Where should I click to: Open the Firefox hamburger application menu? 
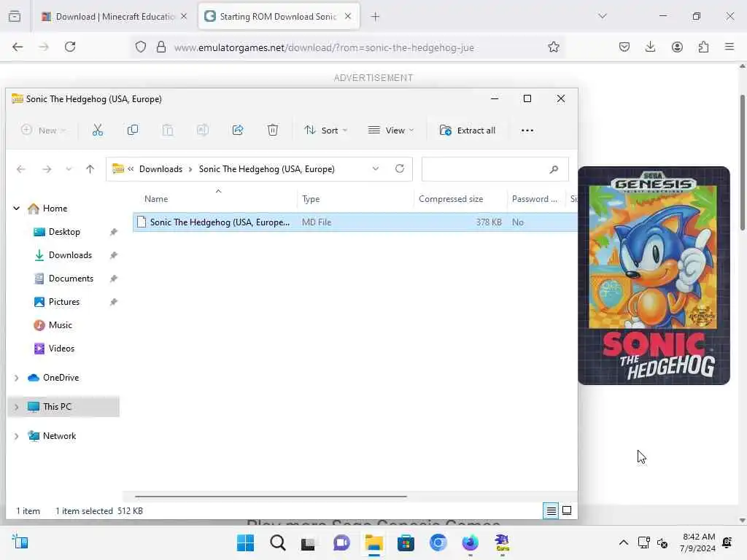[729, 47]
